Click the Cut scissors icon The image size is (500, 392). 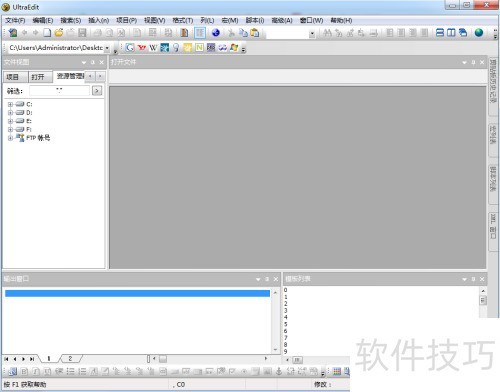pos(231,33)
